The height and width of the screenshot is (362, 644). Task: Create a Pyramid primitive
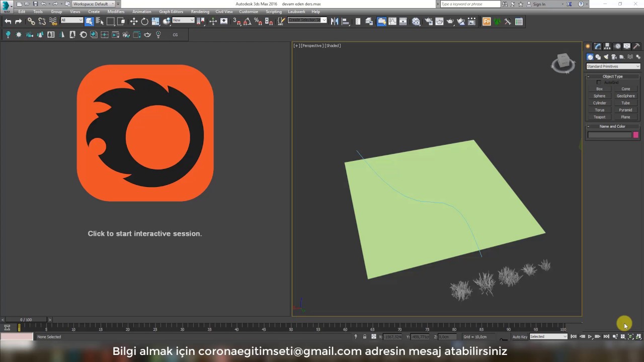click(x=625, y=110)
